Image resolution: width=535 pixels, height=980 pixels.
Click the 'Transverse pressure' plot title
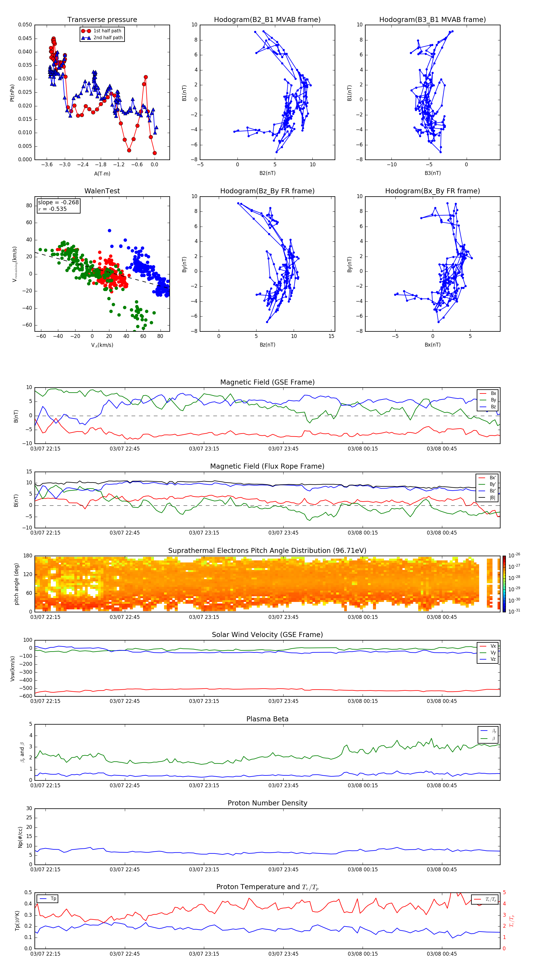coord(102,19)
